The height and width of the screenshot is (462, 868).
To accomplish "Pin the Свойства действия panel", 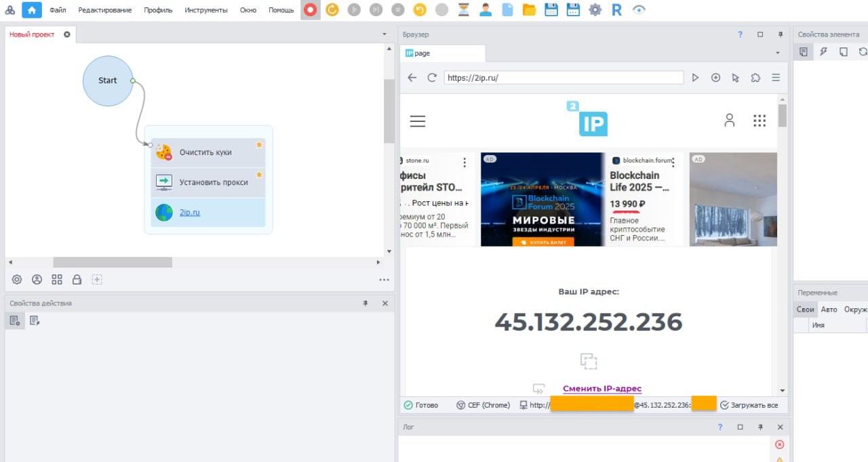I will 366,303.
